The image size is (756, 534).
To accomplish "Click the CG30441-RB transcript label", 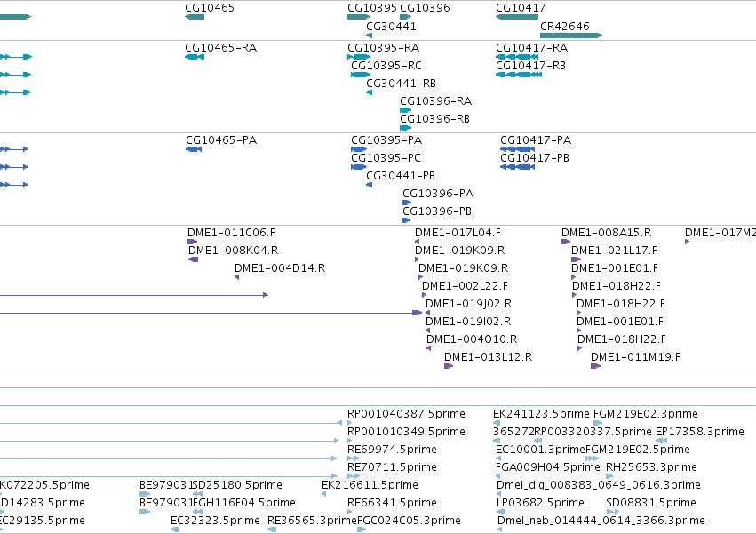I will pos(402,84).
